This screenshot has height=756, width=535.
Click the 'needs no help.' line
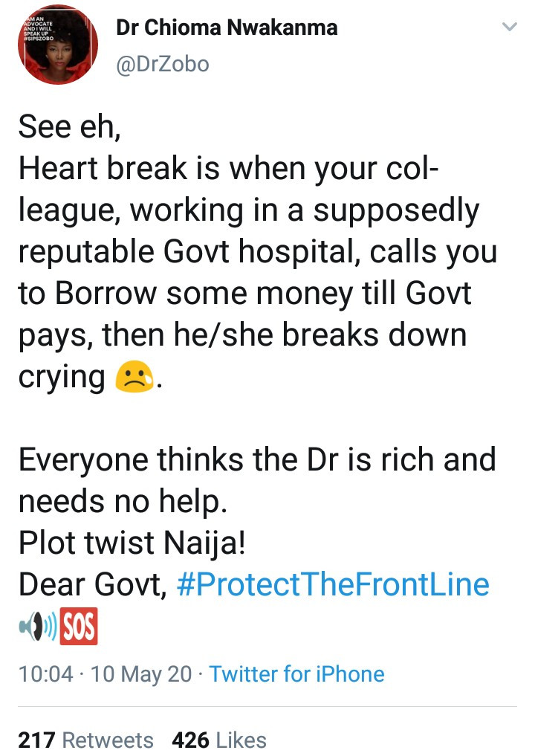pyautogui.click(x=123, y=502)
